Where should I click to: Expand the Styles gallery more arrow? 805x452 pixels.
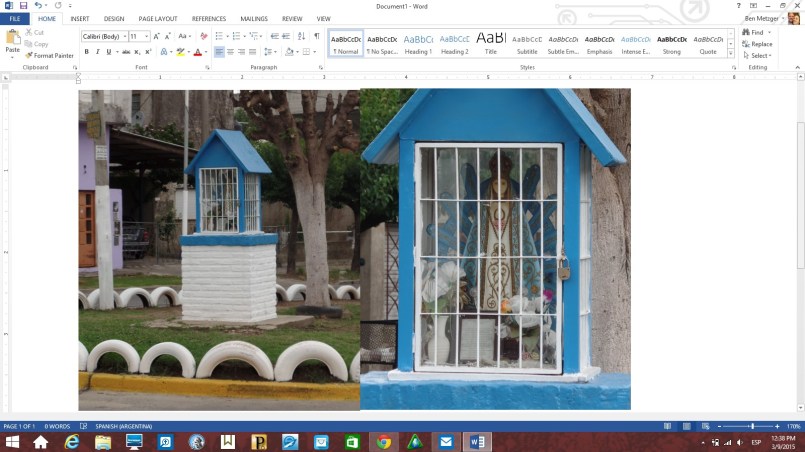731,51
